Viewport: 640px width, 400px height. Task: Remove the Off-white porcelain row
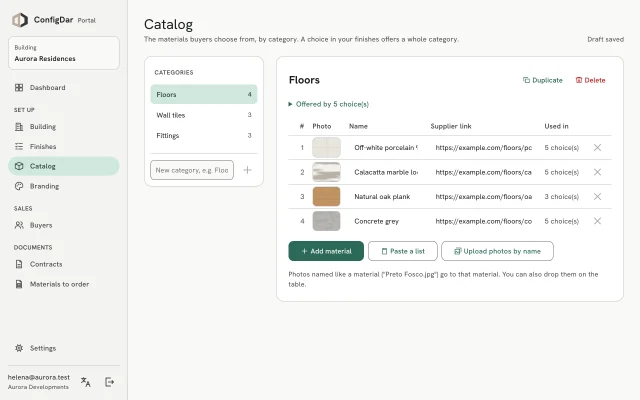click(597, 147)
